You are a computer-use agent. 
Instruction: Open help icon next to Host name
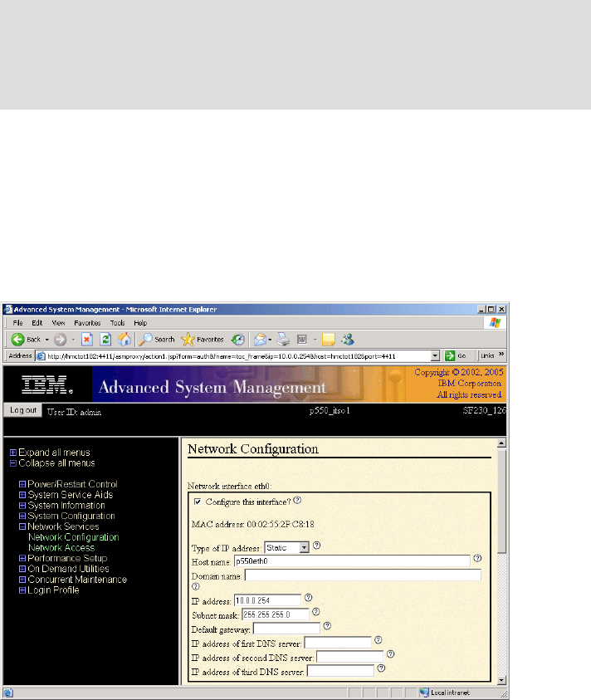477,558
